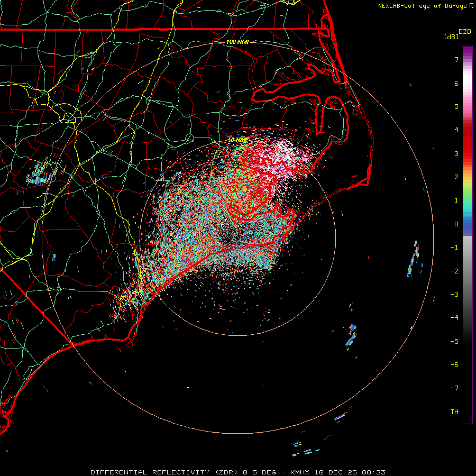Click the -2 value on color scale

click(x=454, y=271)
